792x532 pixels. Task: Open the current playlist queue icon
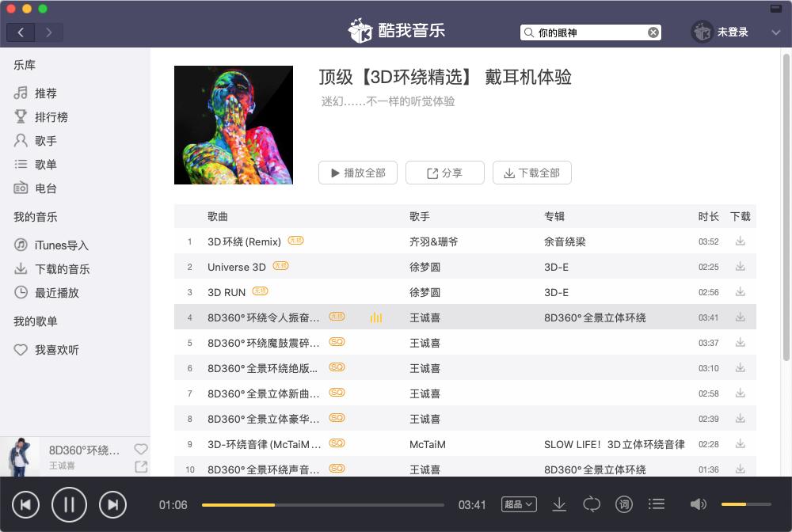click(x=657, y=503)
